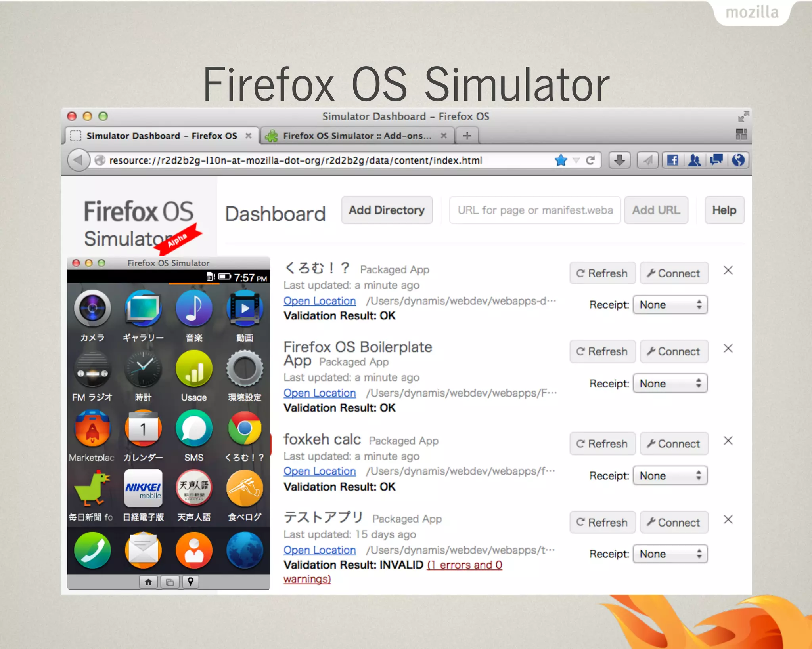Open the Help button

pyautogui.click(x=724, y=210)
